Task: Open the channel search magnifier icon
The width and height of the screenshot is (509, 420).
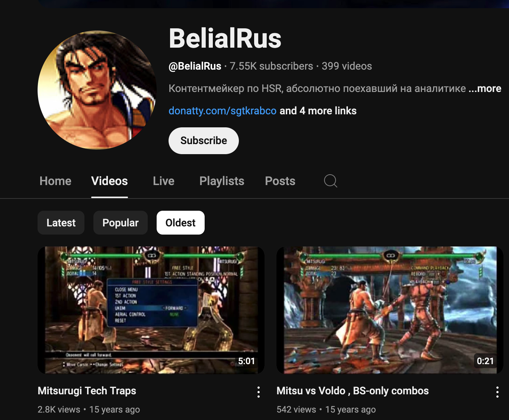Action: point(330,181)
